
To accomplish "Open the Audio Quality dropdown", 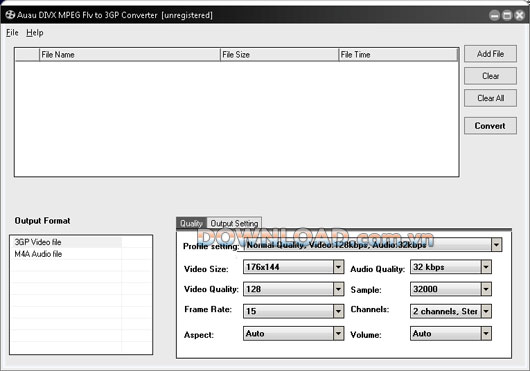I will [486, 267].
